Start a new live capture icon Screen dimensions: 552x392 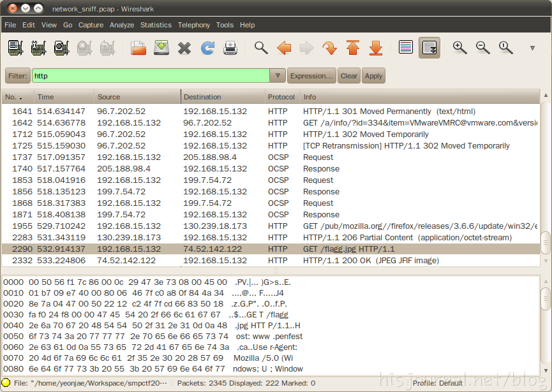pyautogui.click(x=62, y=48)
